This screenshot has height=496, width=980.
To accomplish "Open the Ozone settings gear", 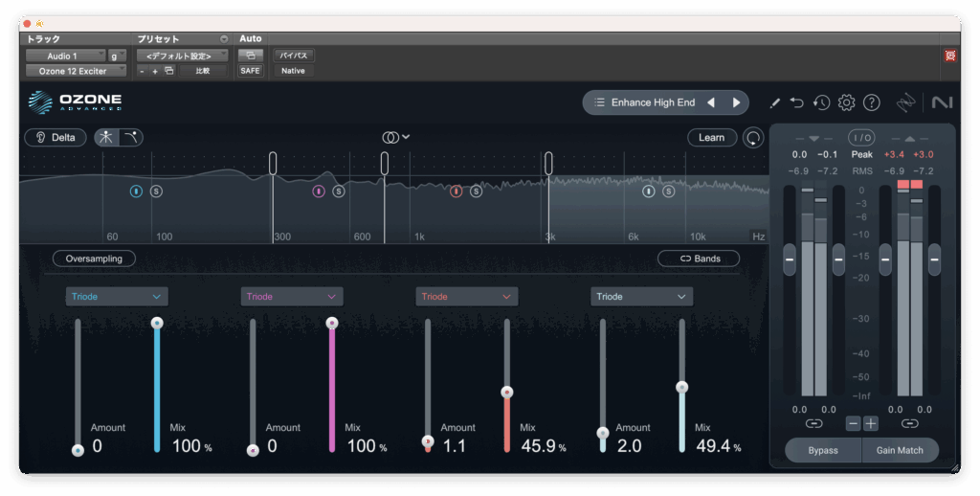I will coord(846,102).
